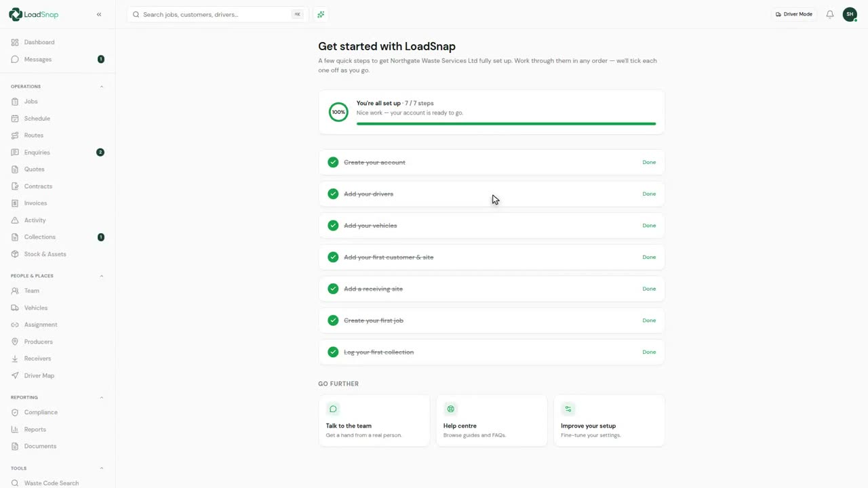Click the LoadSnap logo icon
The width and height of the screenshot is (868, 488).
click(x=16, y=14)
